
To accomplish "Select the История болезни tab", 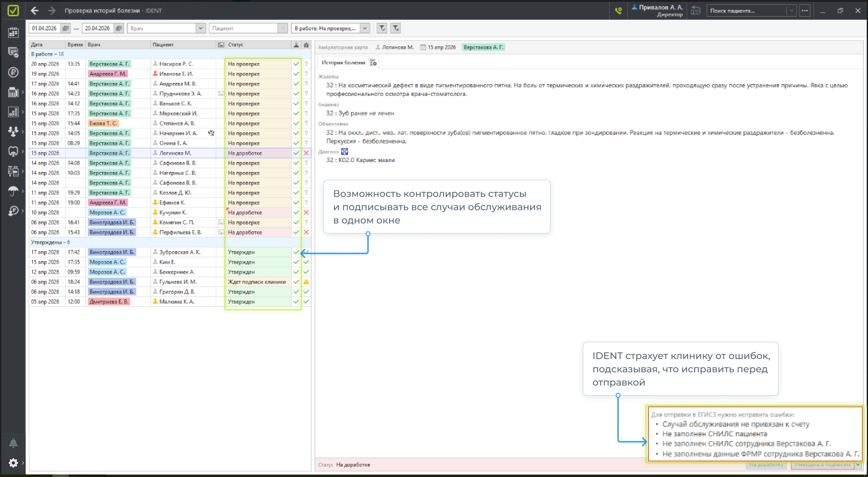I will pos(343,62).
